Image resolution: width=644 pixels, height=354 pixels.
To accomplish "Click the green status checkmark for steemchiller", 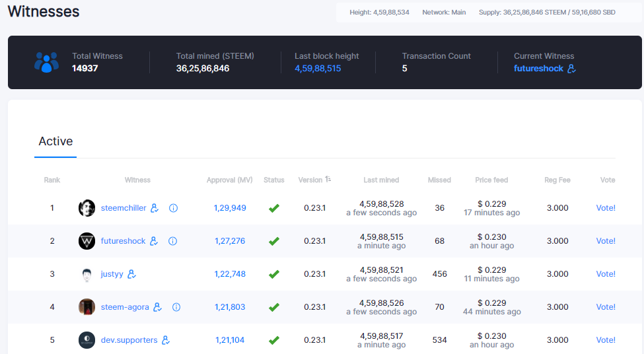I will (274, 208).
